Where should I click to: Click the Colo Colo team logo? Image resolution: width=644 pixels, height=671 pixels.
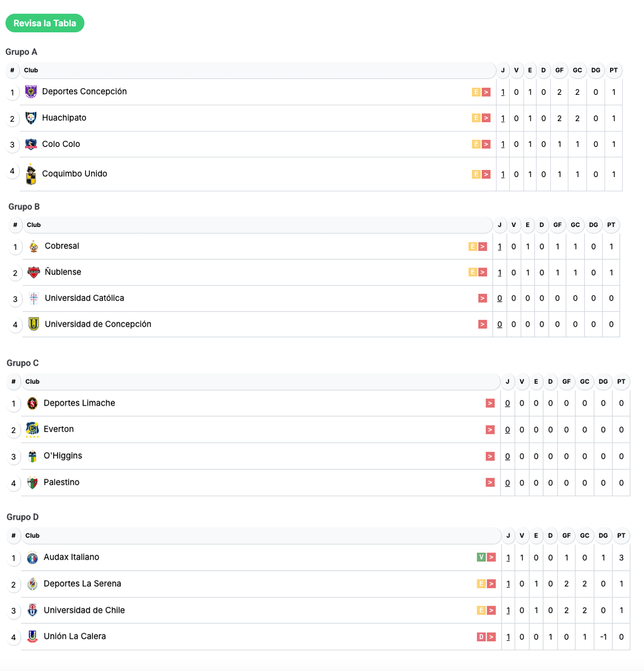(31, 144)
